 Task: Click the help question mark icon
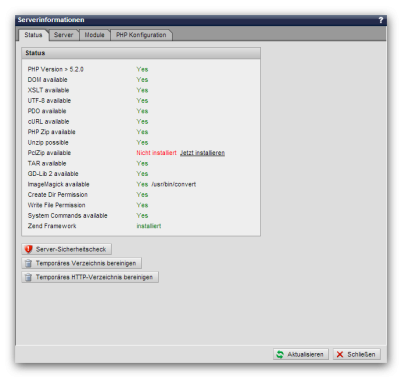click(381, 20)
